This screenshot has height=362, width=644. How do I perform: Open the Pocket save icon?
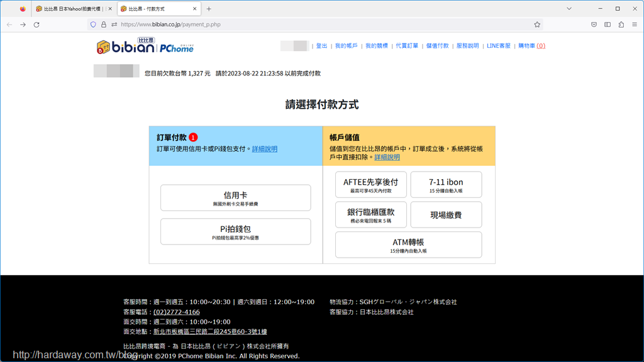pos(594,25)
